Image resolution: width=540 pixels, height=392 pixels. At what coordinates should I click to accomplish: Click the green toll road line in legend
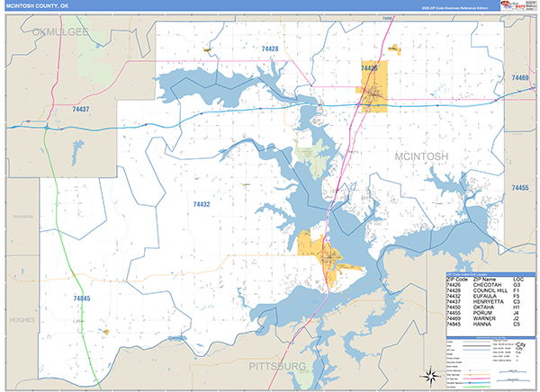[x=476, y=387]
